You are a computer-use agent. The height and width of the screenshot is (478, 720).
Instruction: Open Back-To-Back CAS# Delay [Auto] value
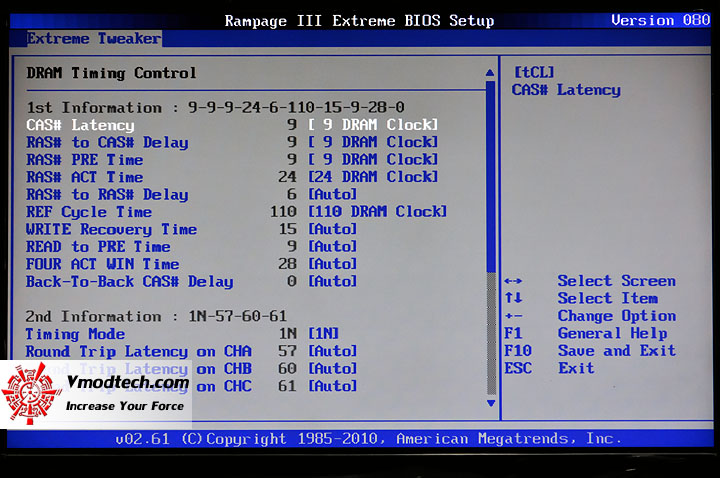coord(332,281)
